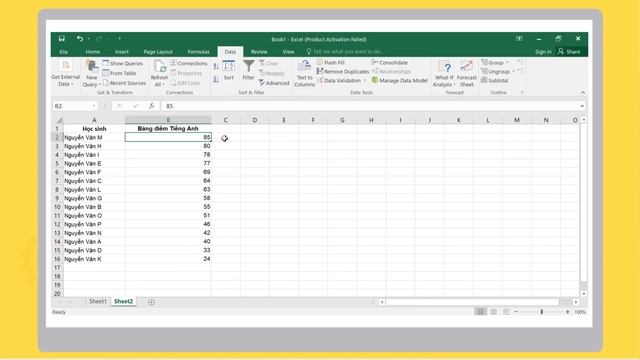The height and width of the screenshot is (360, 640).
Task: Click the Save icon in title bar
Action: point(62,38)
